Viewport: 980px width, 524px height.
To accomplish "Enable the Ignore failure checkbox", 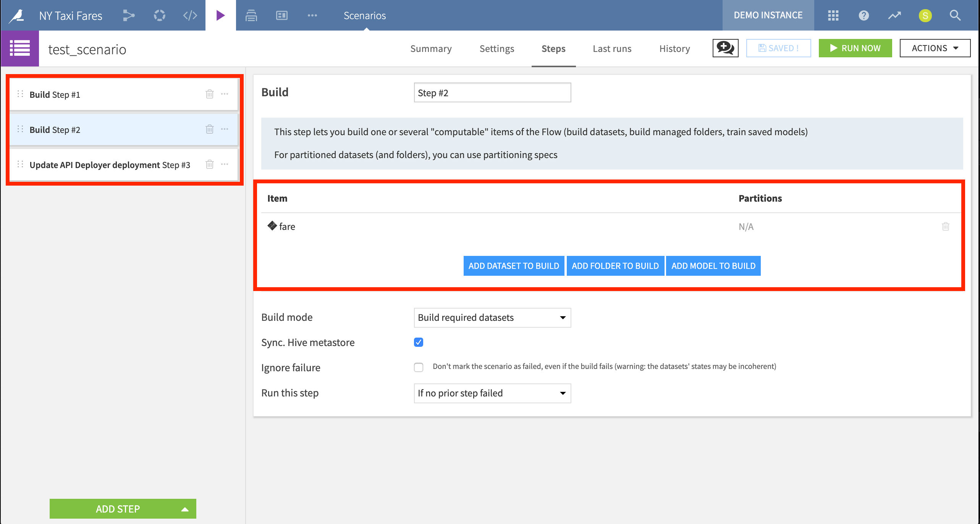I will (419, 367).
